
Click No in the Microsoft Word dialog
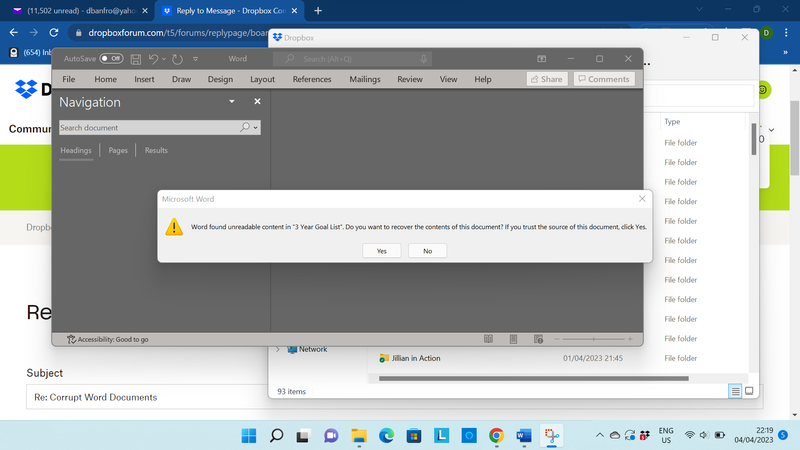click(x=428, y=251)
